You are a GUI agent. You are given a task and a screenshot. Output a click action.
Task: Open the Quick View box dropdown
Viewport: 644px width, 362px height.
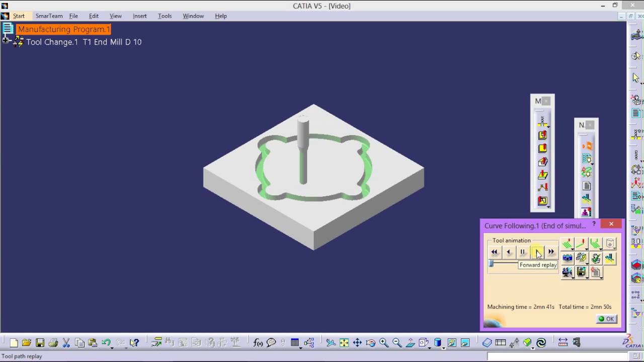click(424, 343)
